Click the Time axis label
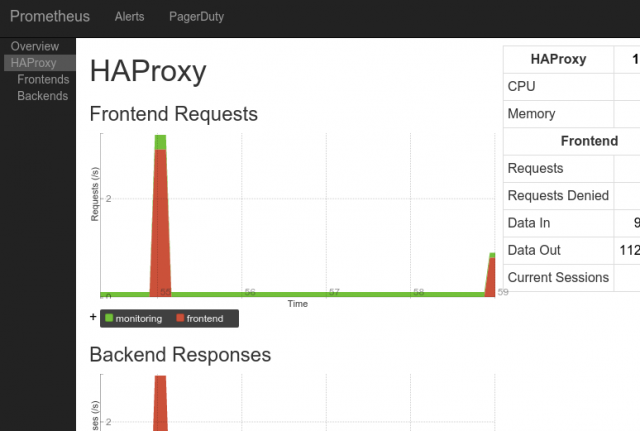 coord(298,304)
